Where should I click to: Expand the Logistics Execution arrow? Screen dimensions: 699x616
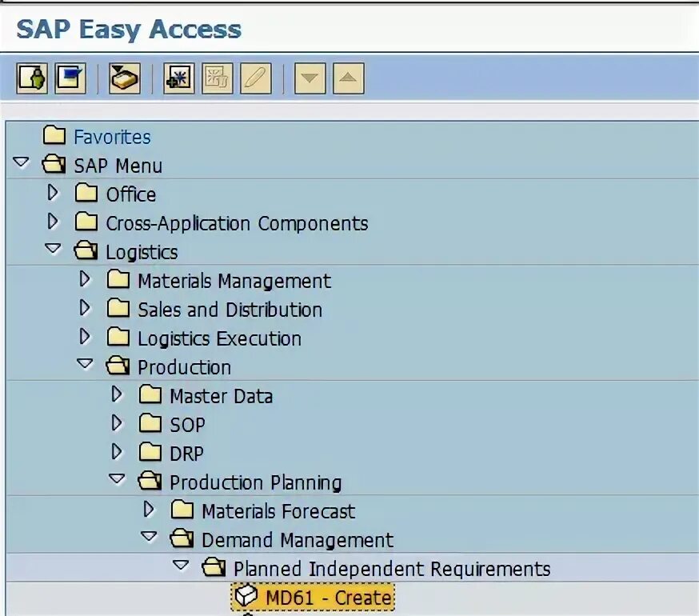(85, 337)
